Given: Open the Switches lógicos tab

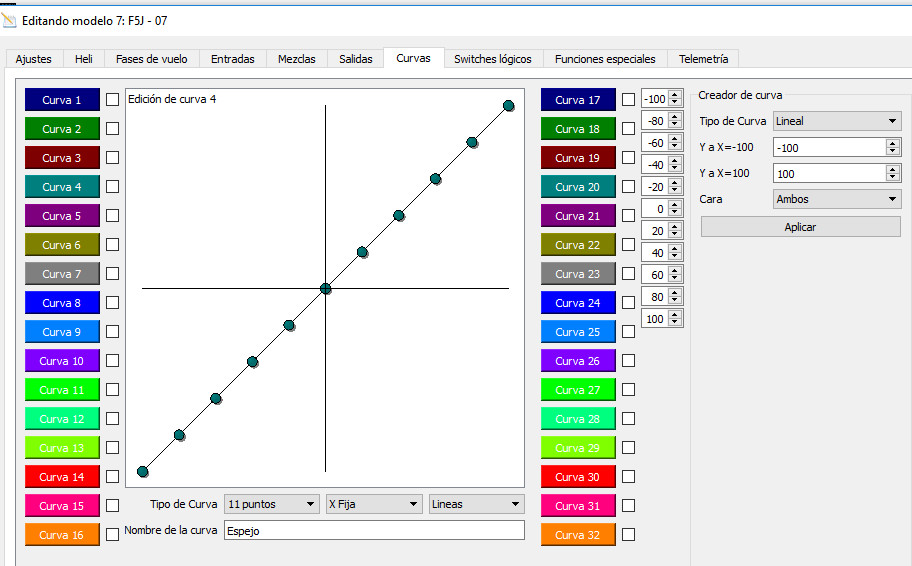Looking at the screenshot, I should click(x=492, y=59).
